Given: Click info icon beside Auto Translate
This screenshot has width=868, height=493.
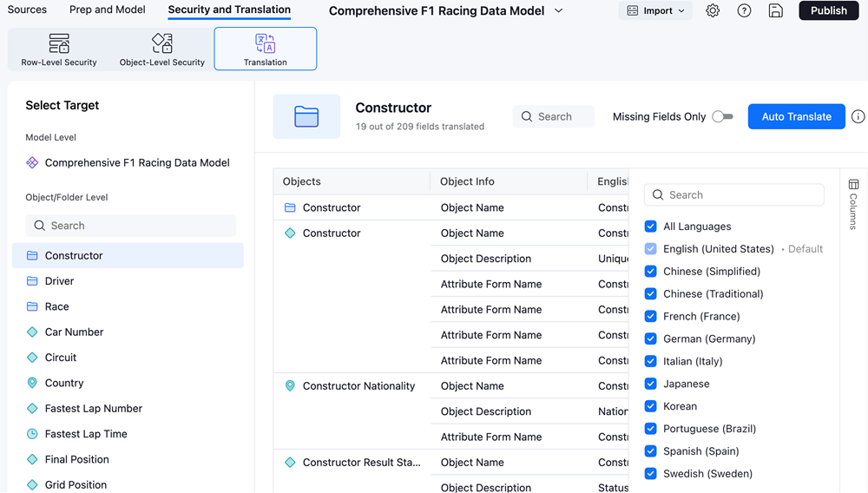Looking at the screenshot, I should pyautogui.click(x=858, y=117).
